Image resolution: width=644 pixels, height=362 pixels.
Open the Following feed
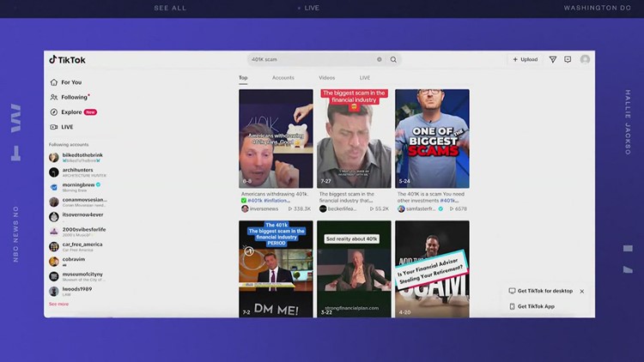tap(70, 97)
